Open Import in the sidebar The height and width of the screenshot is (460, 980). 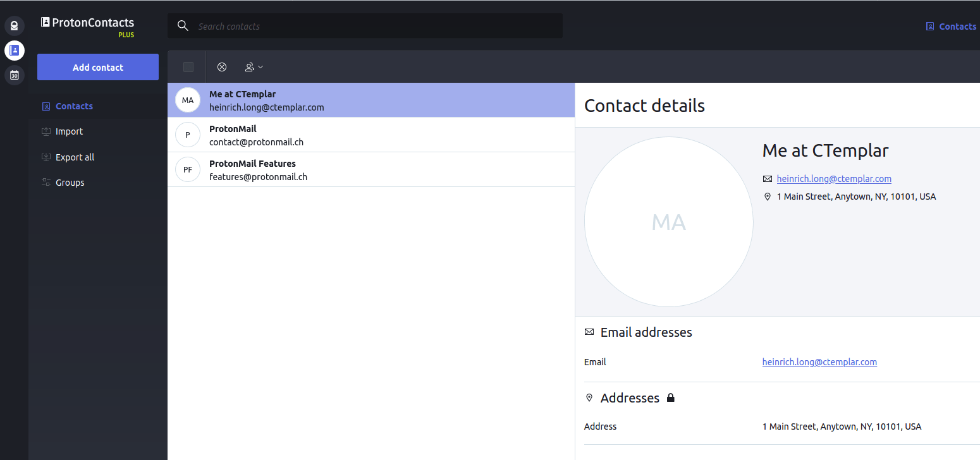(x=98, y=131)
